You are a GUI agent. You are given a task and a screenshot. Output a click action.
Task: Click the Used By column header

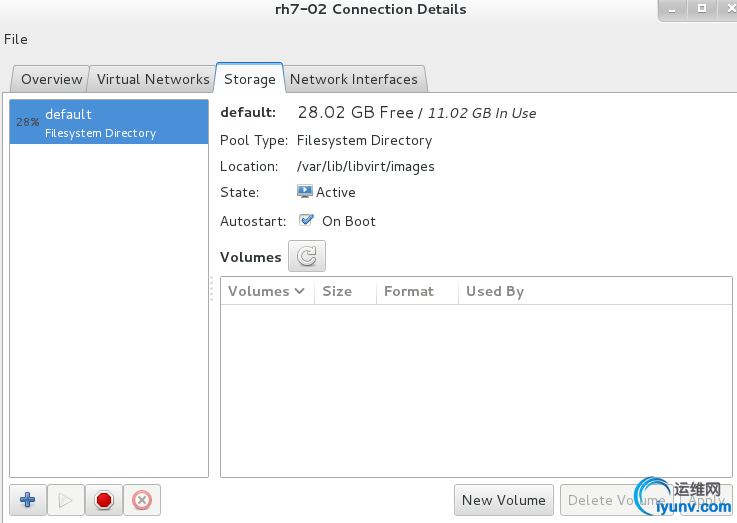point(495,291)
